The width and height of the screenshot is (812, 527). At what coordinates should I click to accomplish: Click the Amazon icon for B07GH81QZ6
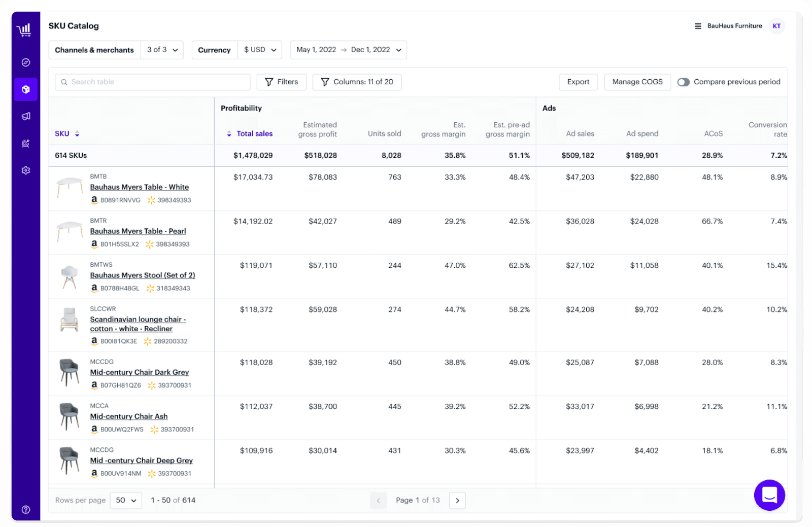(x=94, y=385)
